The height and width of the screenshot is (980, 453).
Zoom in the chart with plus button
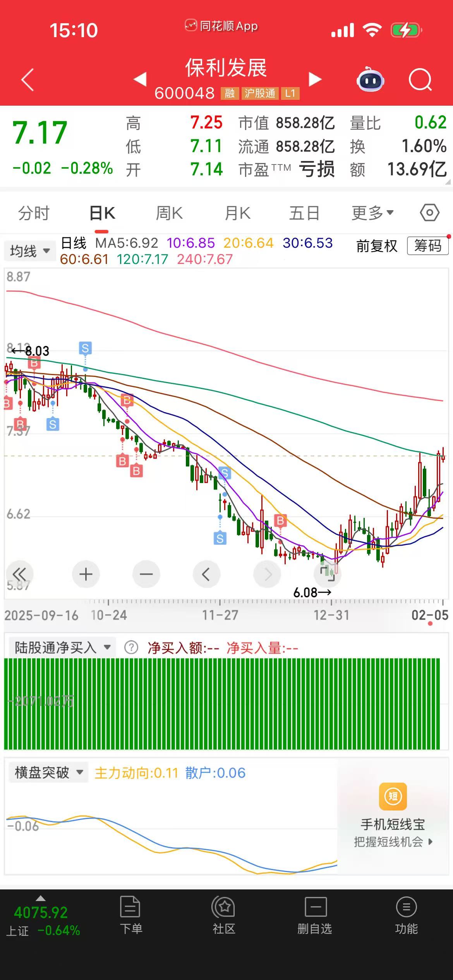86,574
